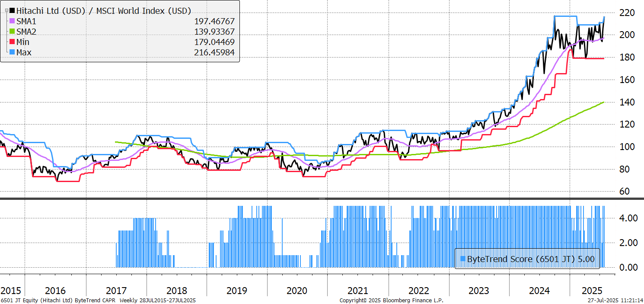
Task: Click the blue Max legend swatch
Action: click(12, 52)
